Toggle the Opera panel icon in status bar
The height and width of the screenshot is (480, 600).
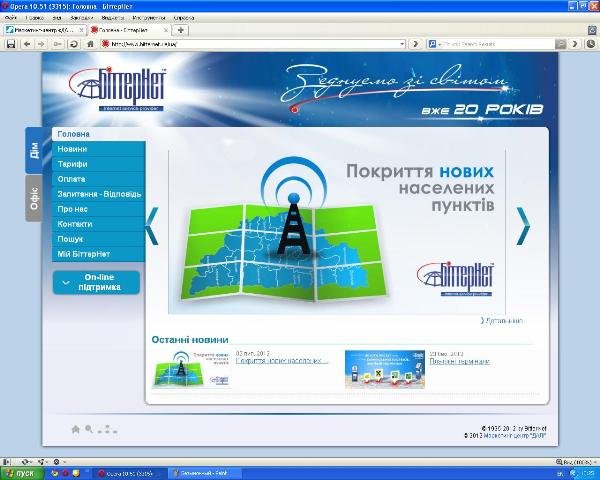[5, 462]
